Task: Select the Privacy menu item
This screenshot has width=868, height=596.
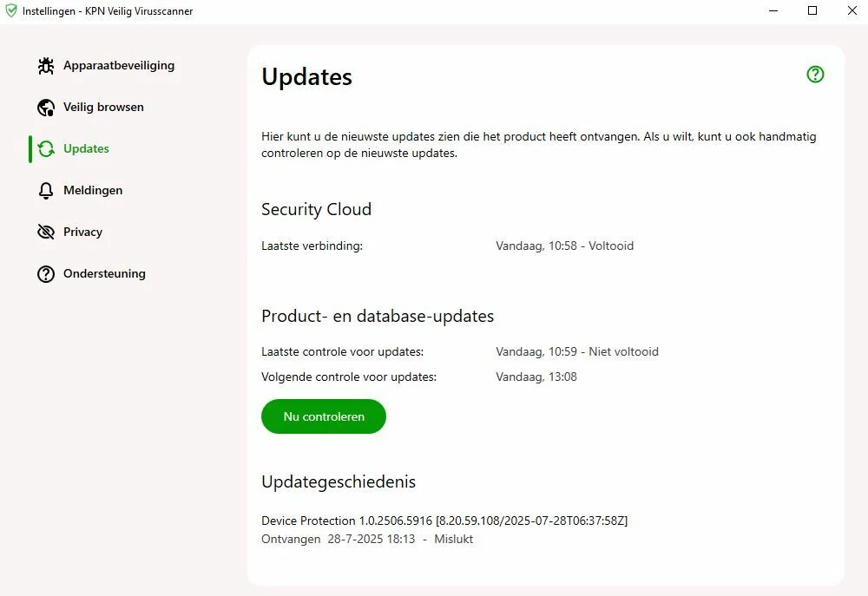Action: click(82, 233)
